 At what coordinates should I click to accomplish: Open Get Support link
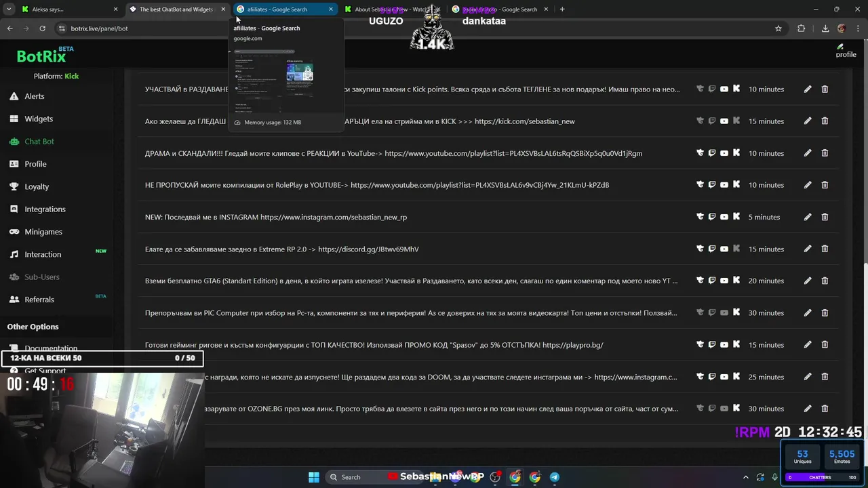click(x=45, y=371)
